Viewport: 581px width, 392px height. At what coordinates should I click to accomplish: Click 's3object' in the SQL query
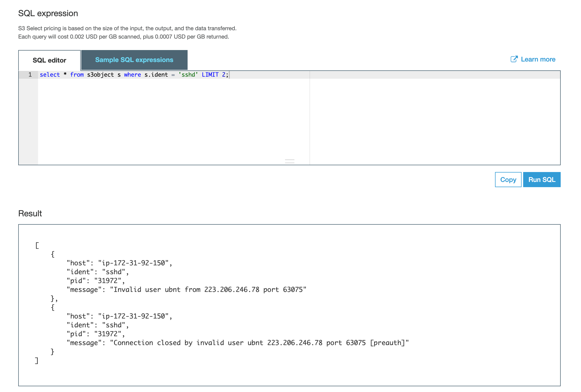click(101, 75)
